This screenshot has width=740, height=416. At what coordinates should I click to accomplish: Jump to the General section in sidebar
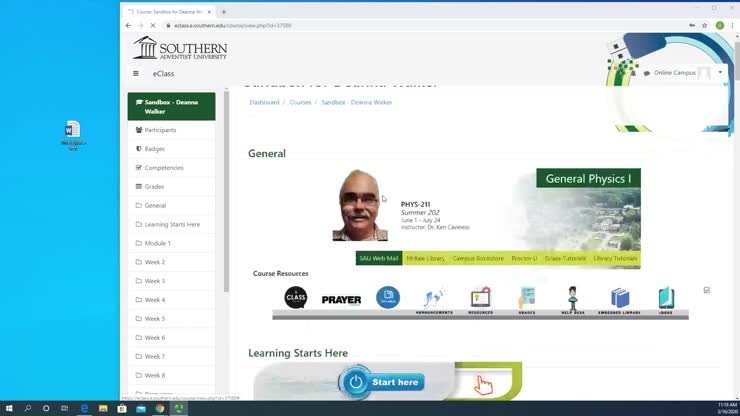coord(171,205)
